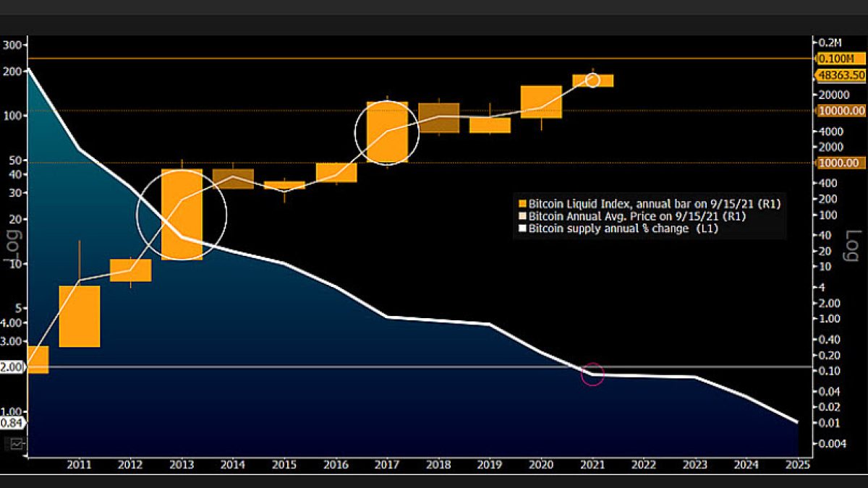Viewport: 868px width, 488px height.
Task: Click the 48363.50 current price tag
Action: point(841,74)
